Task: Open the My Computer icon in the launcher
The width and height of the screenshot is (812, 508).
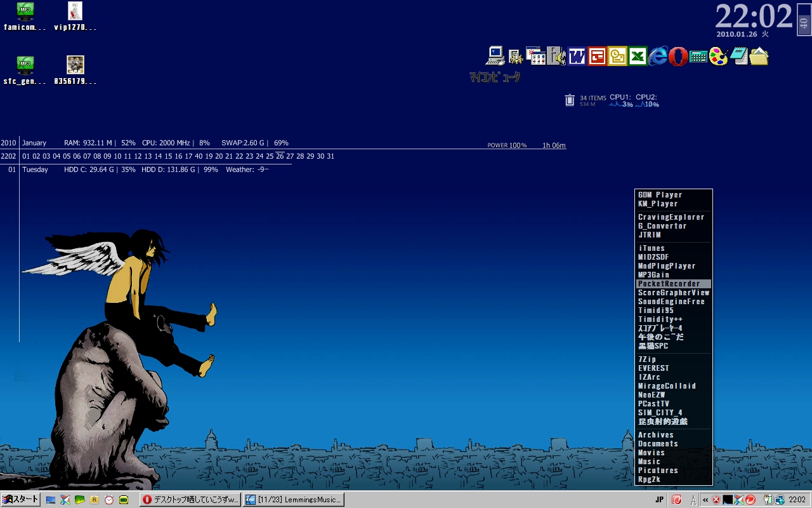Action: [495, 56]
